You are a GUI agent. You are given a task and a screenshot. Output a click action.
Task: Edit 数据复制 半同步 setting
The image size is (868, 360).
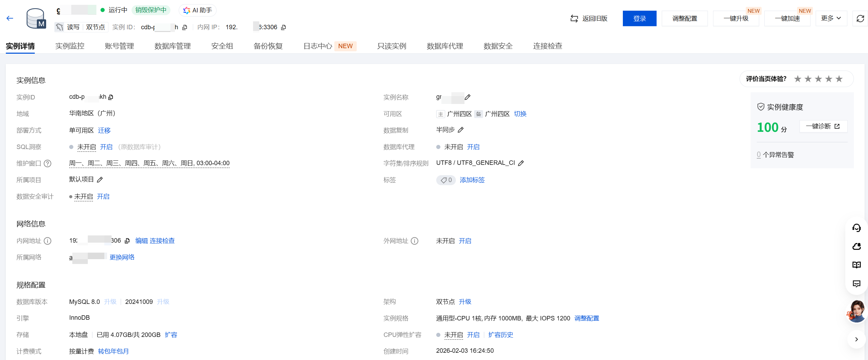(x=461, y=130)
